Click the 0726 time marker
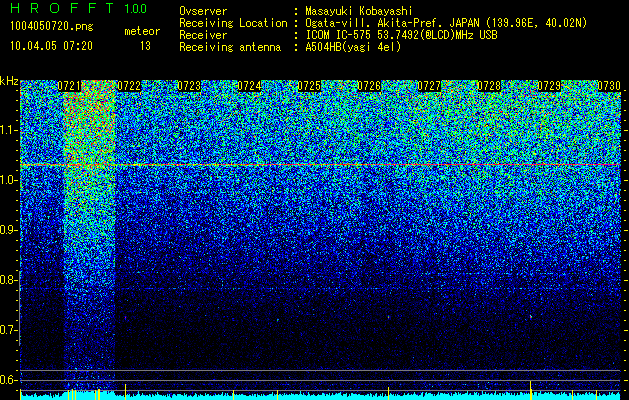The image size is (629, 400). tap(369, 86)
